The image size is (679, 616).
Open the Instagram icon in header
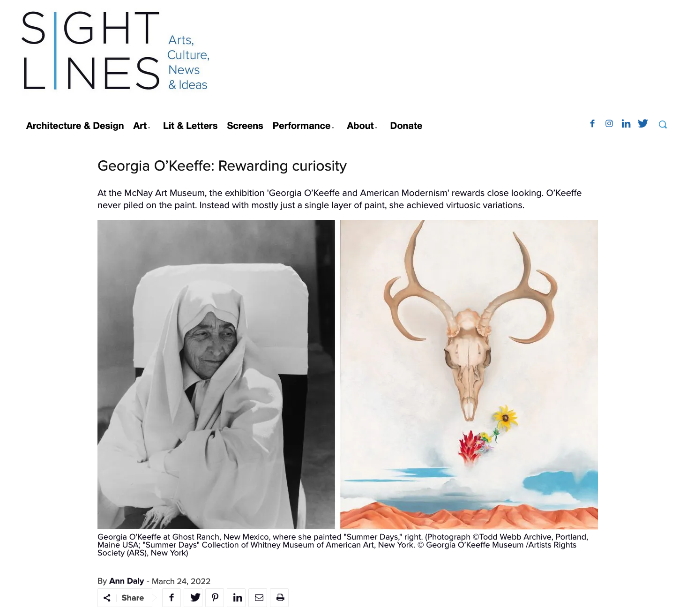point(609,124)
